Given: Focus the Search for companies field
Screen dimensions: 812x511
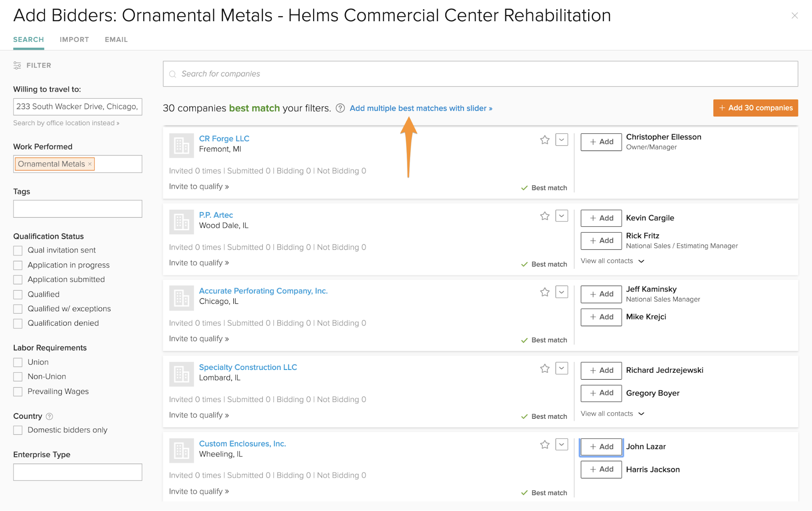Looking at the screenshot, I should pos(480,74).
